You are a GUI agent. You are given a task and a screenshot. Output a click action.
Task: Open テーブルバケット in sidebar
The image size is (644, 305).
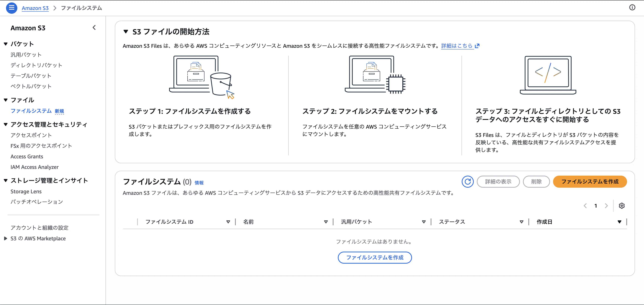coord(31,76)
